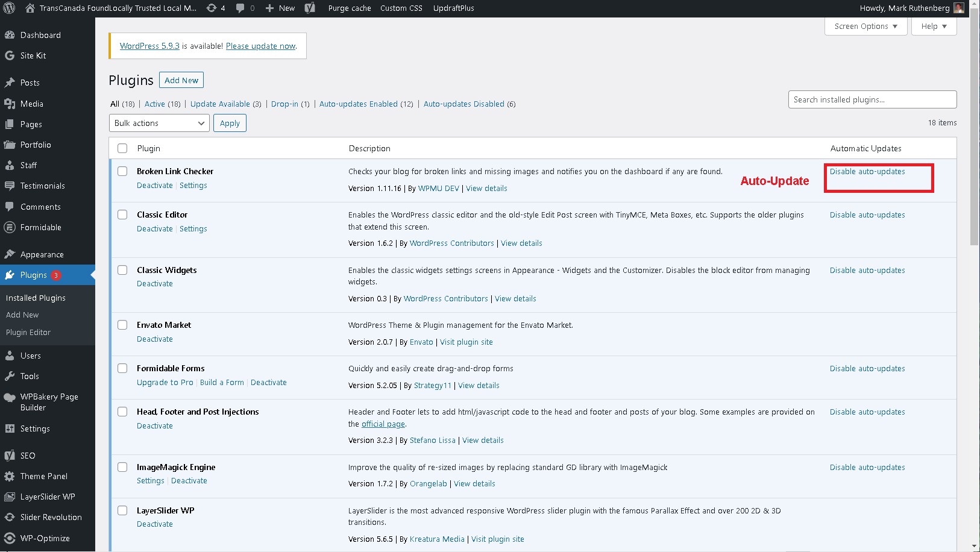The image size is (980, 552).
Task: Open the site home icon in the admin bar
Action: tap(30, 8)
